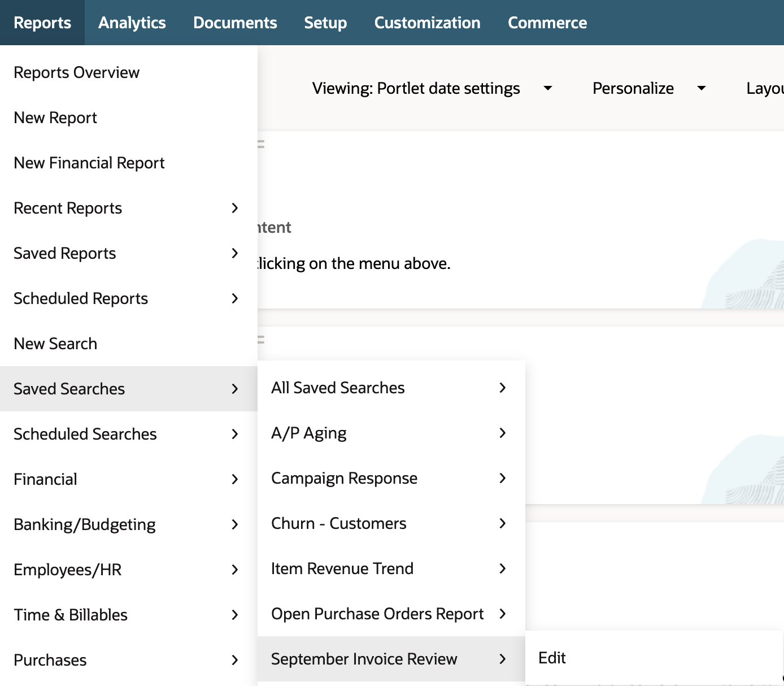The image size is (784, 686).
Task: Select the Purchases menu item
Action: tap(129, 660)
